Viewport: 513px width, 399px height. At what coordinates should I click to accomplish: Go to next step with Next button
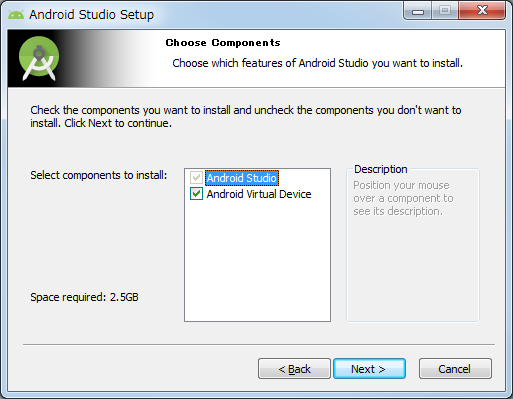tap(369, 369)
